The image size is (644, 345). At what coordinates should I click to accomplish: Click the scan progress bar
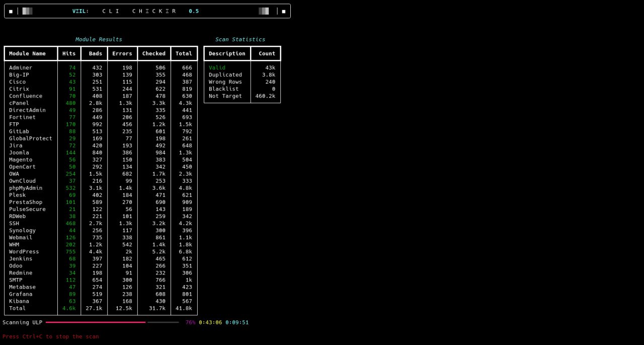pyautogui.click(x=112, y=322)
